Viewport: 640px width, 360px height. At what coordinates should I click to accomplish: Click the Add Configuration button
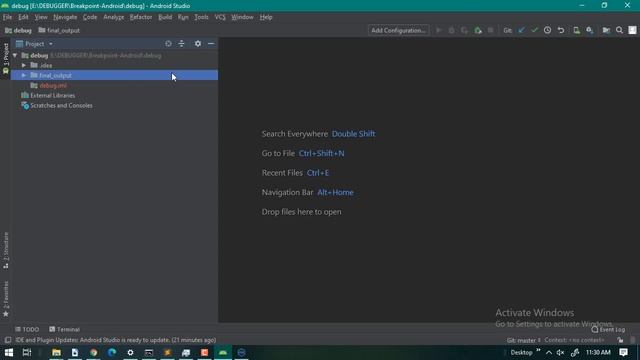398,30
